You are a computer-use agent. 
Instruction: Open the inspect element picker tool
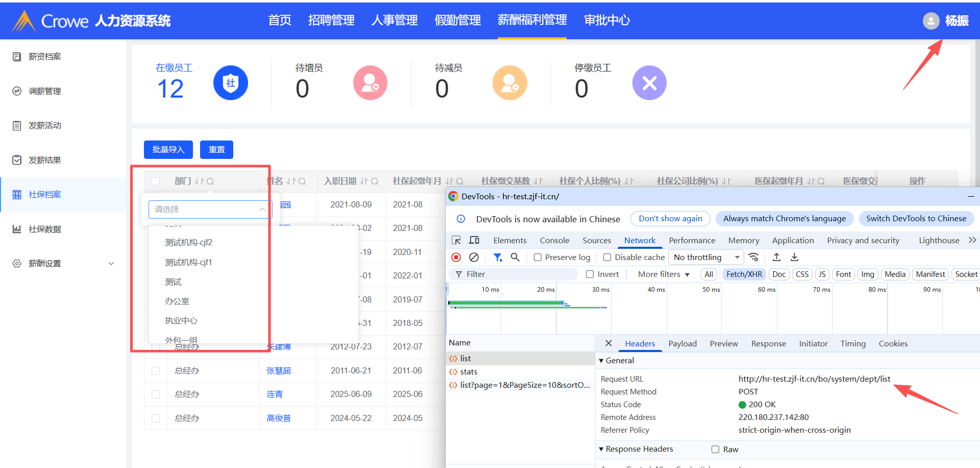[456, 241]
